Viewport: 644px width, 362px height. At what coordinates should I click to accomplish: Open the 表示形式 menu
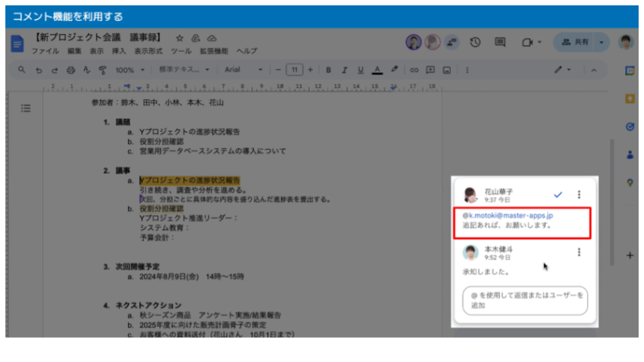148,52
